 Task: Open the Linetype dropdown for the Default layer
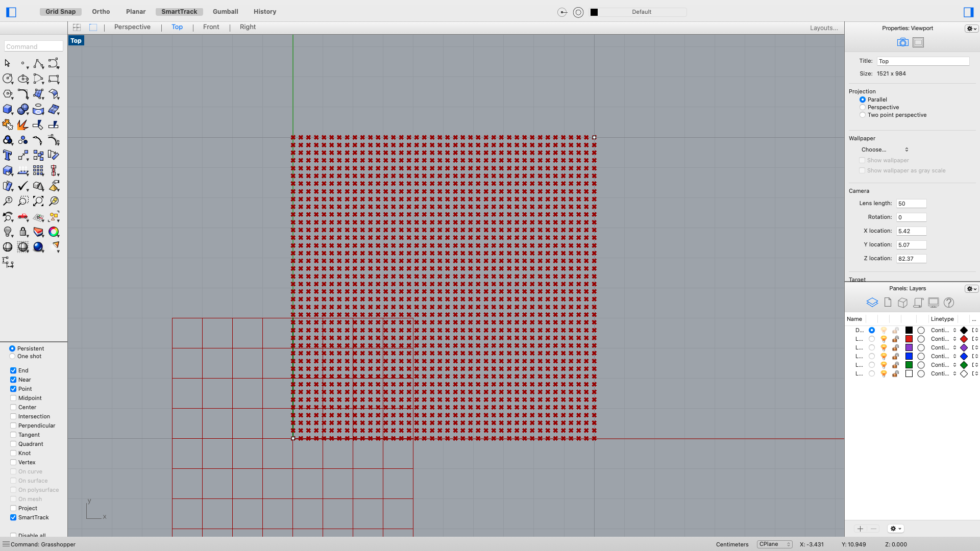pos(941,330)
